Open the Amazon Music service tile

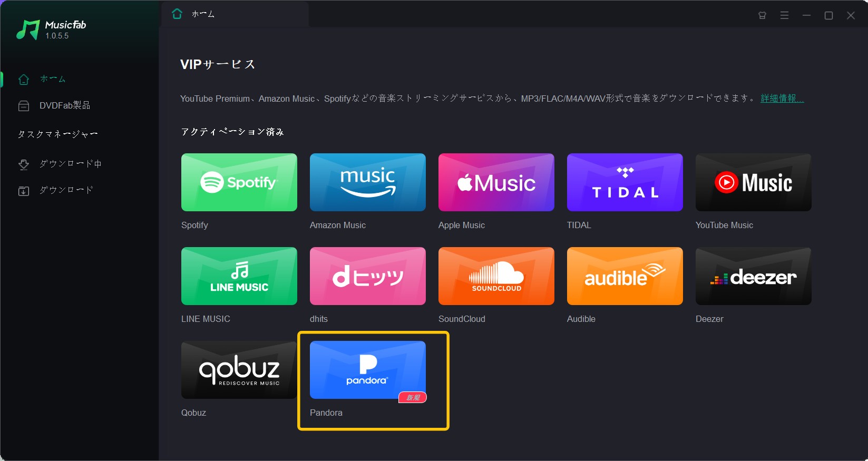(368, 182)
